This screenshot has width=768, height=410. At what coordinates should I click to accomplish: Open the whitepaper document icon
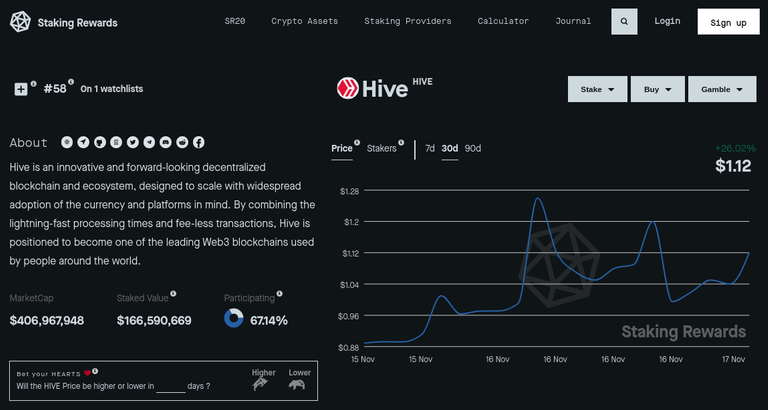tap(116, 143)
